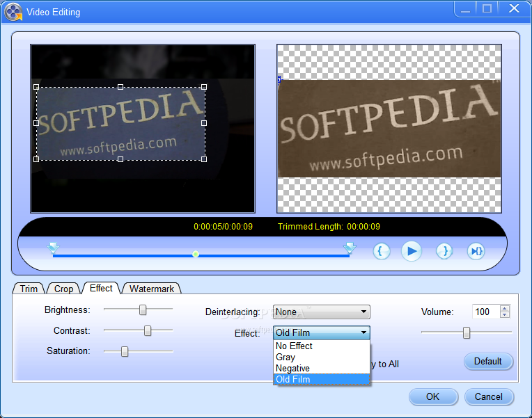Click the trim start marker arrow on timeline

tap(53, 248)
